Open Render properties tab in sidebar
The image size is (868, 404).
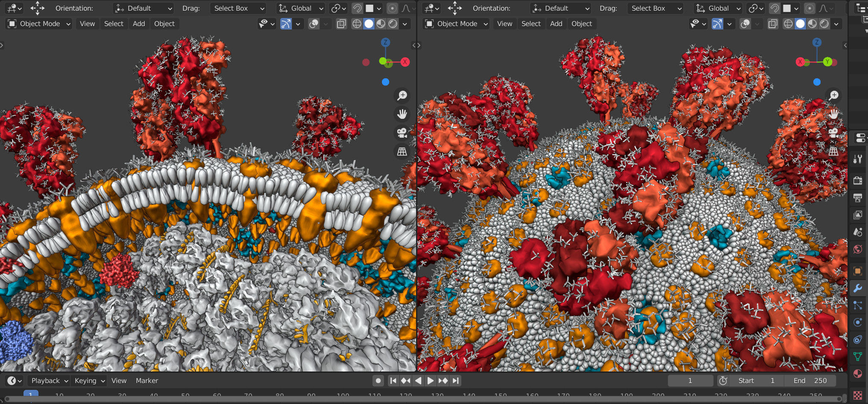[x=858, y=180]
